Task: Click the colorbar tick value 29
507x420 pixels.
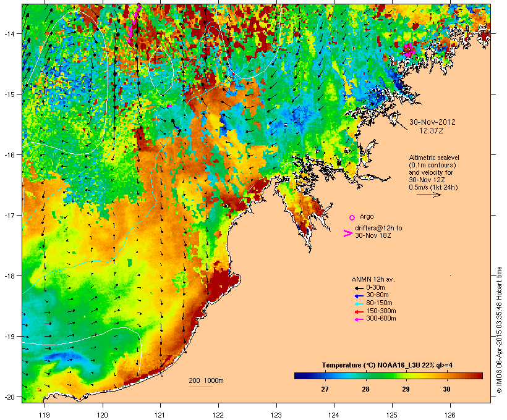Action: click(x=406, y=389)
